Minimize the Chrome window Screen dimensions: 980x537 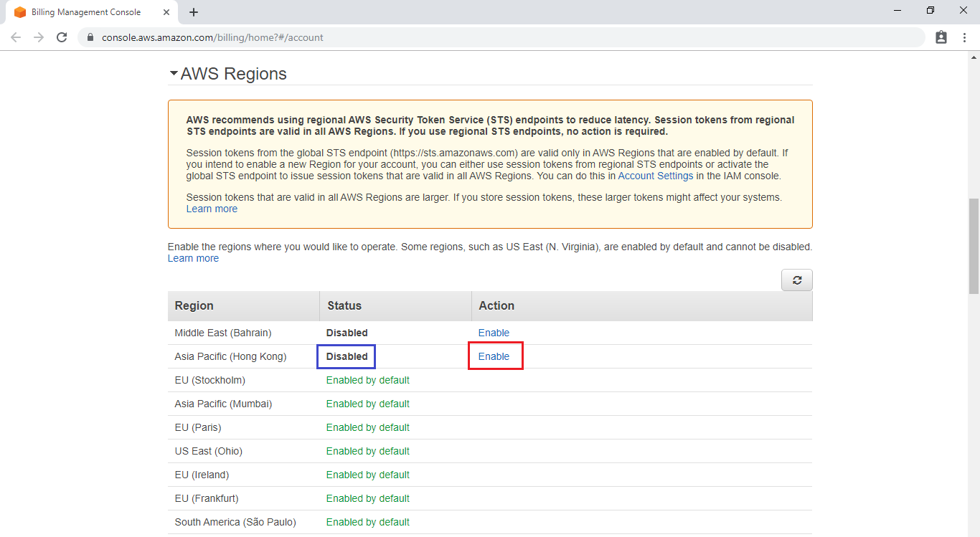pyautogui.click(x=898, y=10)
